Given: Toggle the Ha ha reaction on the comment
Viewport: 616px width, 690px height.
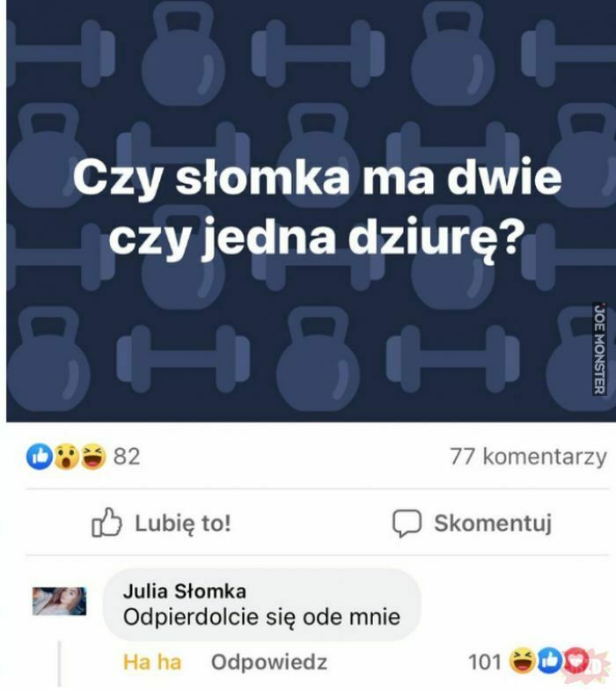Looking at the screenshot, I should point(152,662).
